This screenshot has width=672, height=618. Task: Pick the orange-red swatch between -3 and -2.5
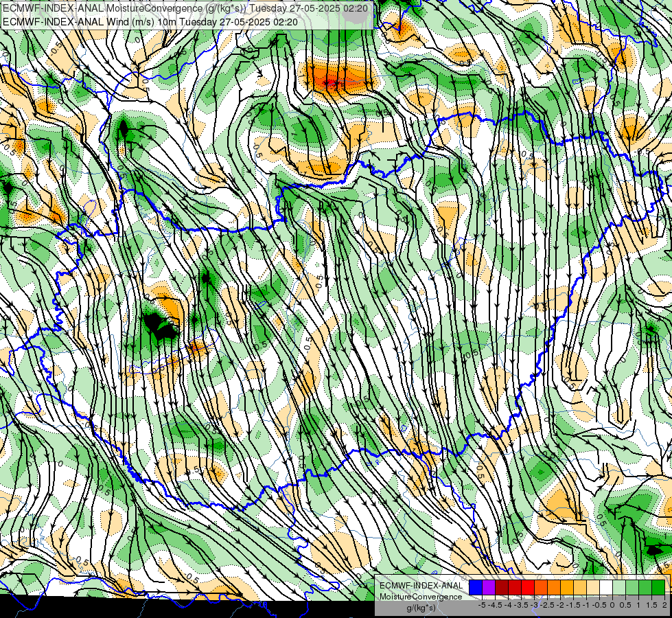pos(541,588)
